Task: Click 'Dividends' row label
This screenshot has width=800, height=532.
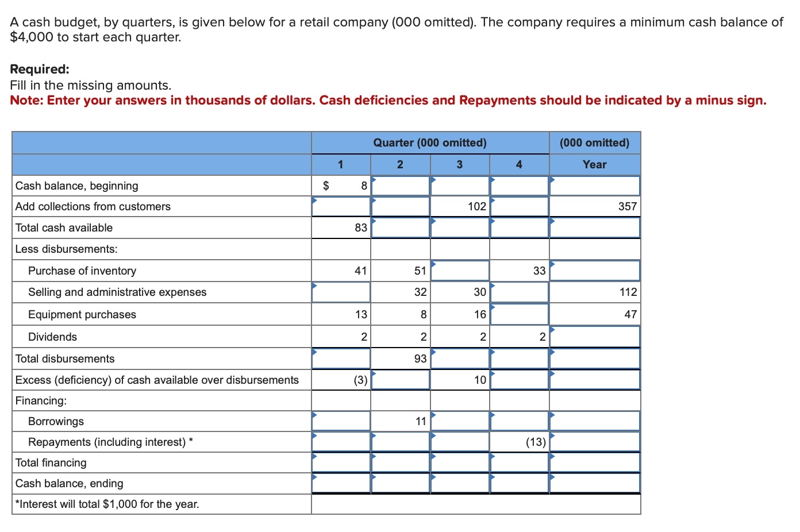Action: coord(52,337)
